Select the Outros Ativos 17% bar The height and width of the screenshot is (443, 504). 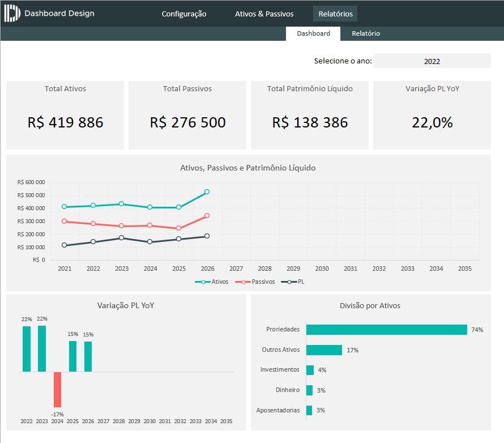tap(324, 350)
